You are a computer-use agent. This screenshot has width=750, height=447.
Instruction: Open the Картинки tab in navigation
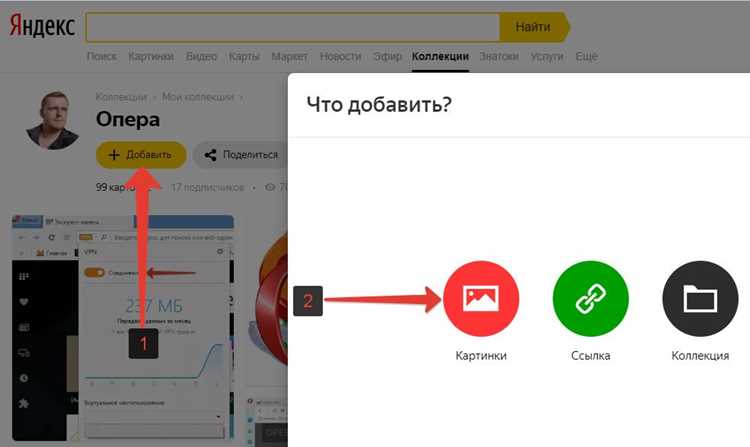[x=151, y=56]
